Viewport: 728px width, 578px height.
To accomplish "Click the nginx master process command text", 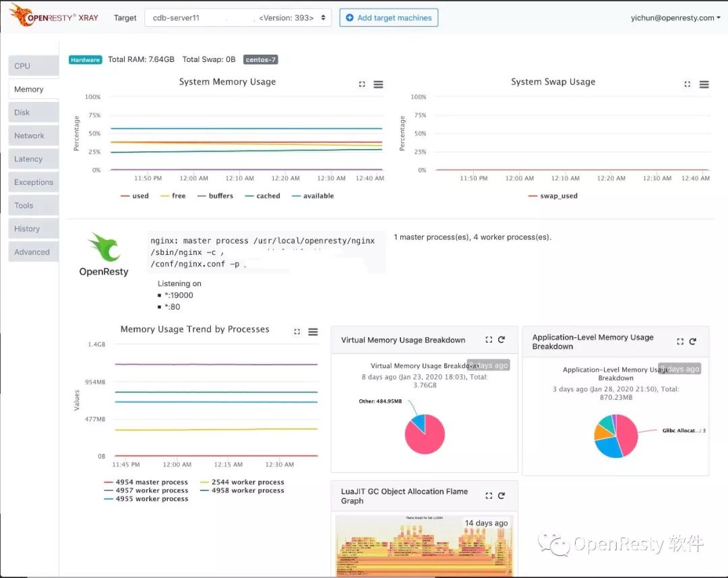I will (x=266, y=252).
